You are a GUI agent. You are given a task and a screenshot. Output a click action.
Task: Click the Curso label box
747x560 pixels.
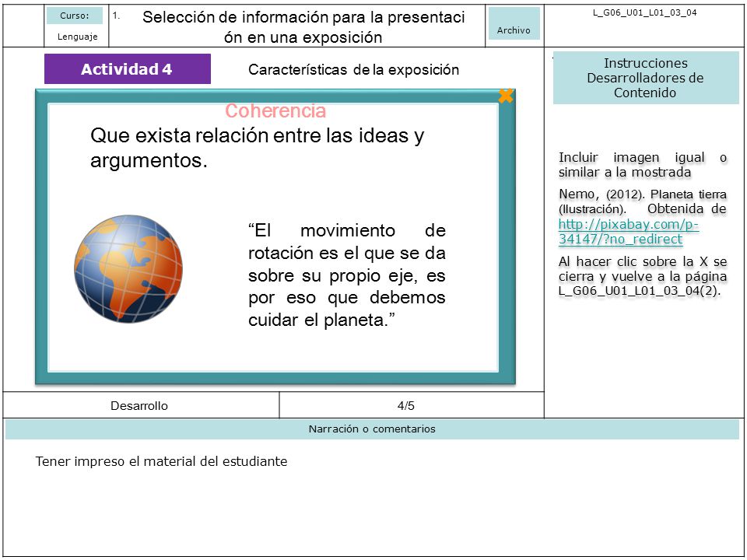click(75, 16)
